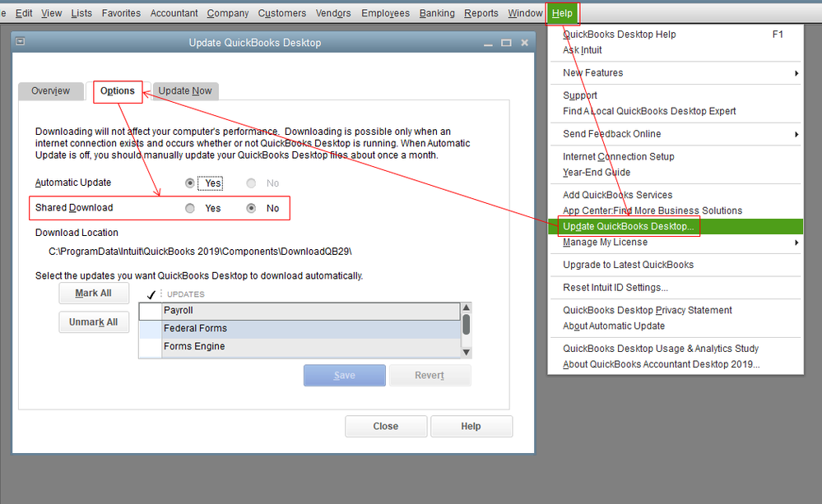Image resolution: width=822 pixels, height=504 pixels.
Task: Open the View menu
Action: (x=51, y=13)
